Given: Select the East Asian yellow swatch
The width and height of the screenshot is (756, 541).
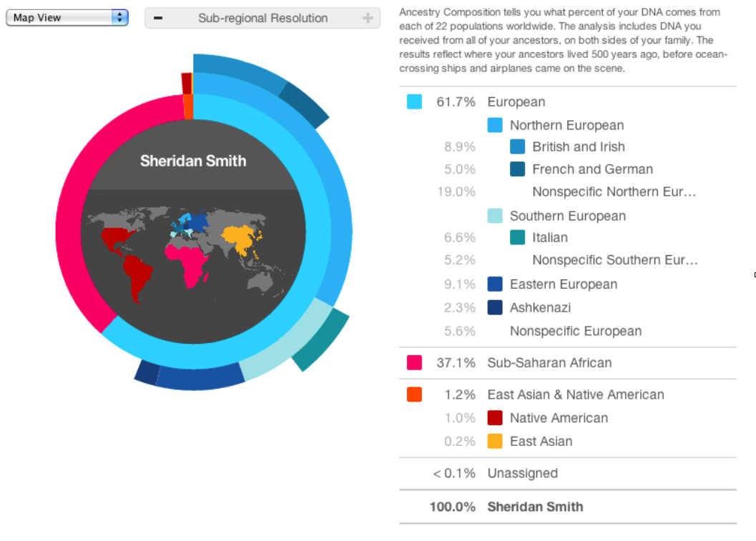Looking at the screenshot, I should coord(495,442).
